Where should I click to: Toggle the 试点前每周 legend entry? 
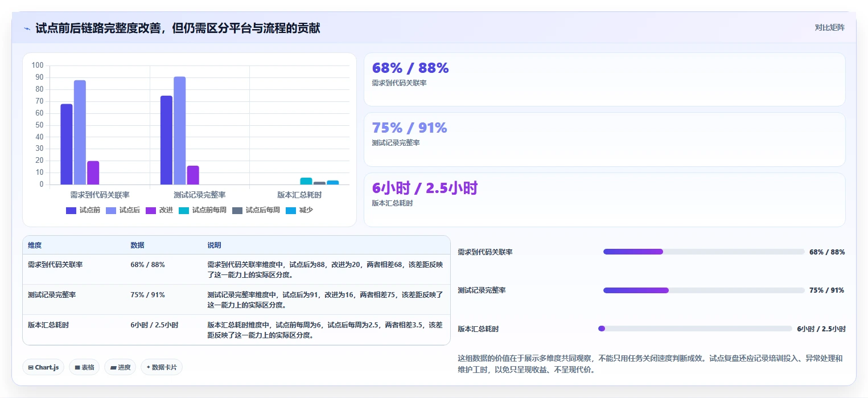tap(203, 210)
